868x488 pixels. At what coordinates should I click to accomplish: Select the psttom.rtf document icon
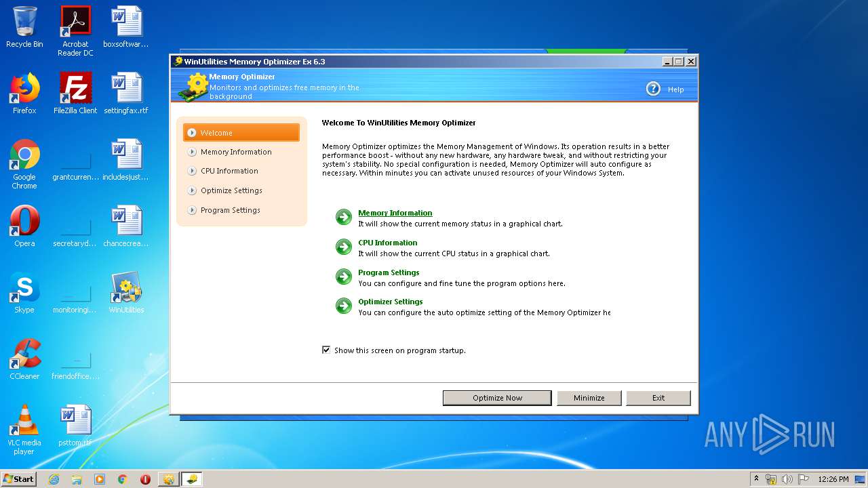(x=75, y=426)
